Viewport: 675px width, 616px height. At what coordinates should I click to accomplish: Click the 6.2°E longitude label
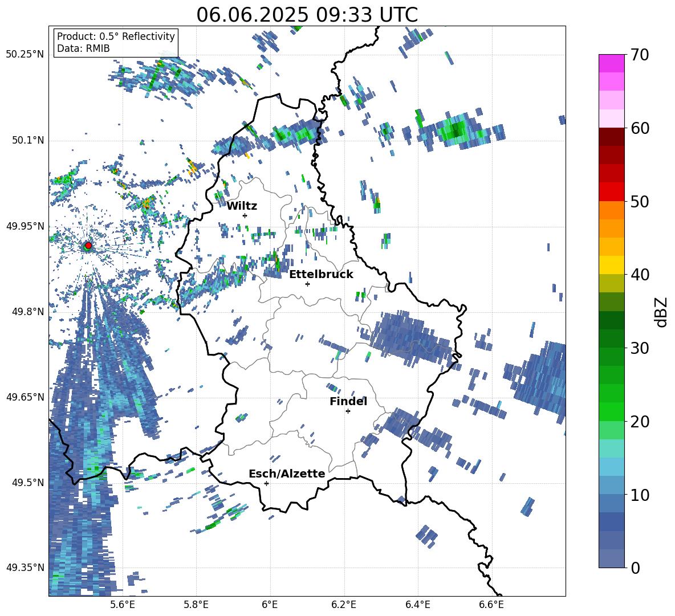click(x=344, y=605)
